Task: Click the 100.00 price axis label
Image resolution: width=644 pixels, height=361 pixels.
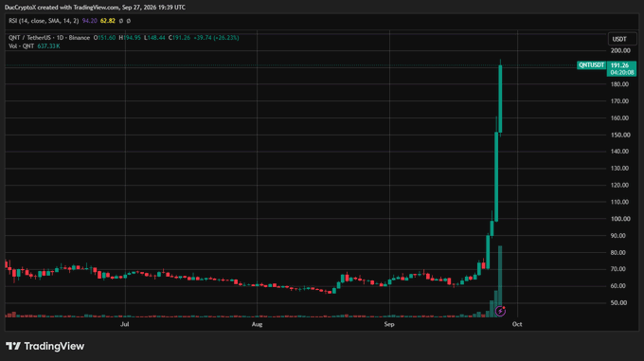Action: [619, 219]
